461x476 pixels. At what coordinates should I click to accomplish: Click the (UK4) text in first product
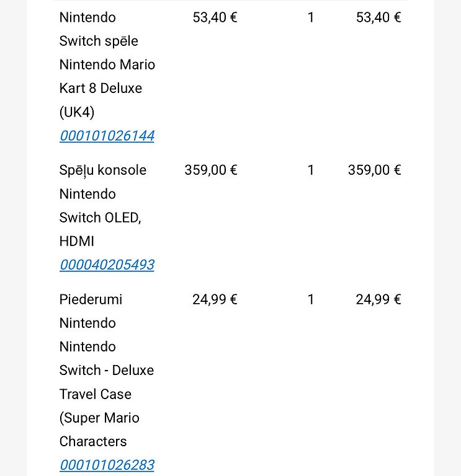pos(77,112)
